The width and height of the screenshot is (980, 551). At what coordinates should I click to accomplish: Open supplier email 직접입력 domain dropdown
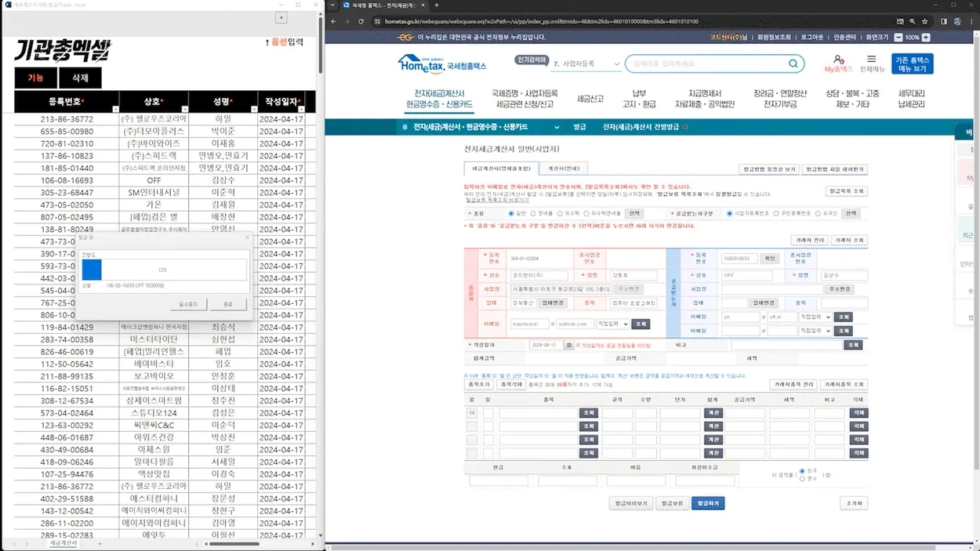tap(613, 324)
